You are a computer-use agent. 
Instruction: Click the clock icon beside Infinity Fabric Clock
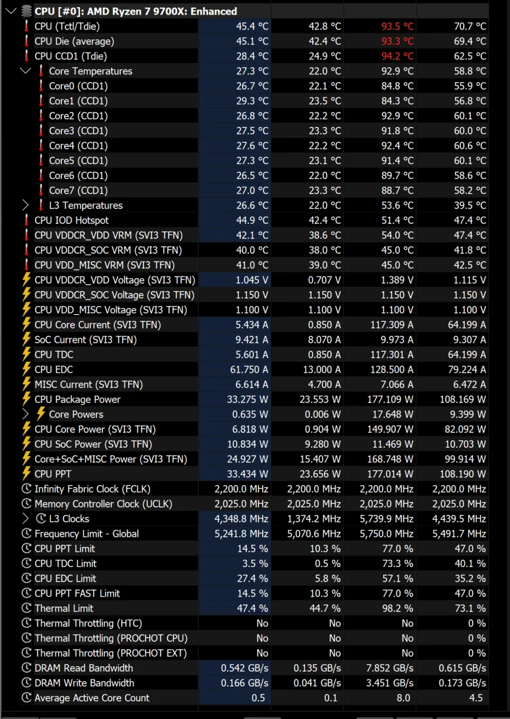click(27, 489)
